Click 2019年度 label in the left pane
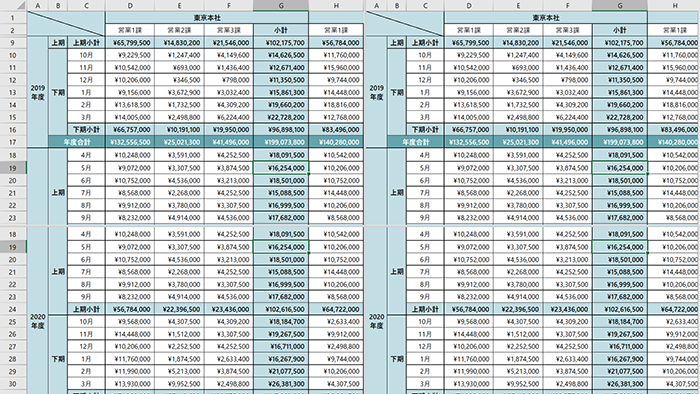The width and height of the screenshot is (700, 394). pos(38,92)
